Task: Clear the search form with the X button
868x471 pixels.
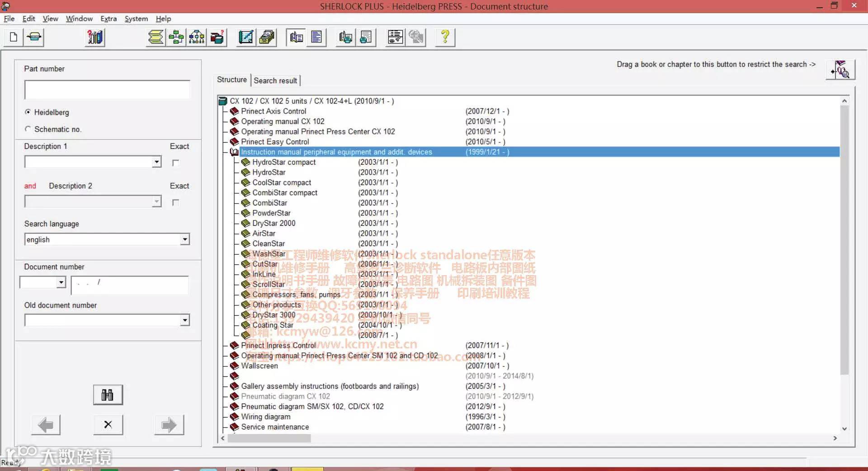Action: pos(108,425)
